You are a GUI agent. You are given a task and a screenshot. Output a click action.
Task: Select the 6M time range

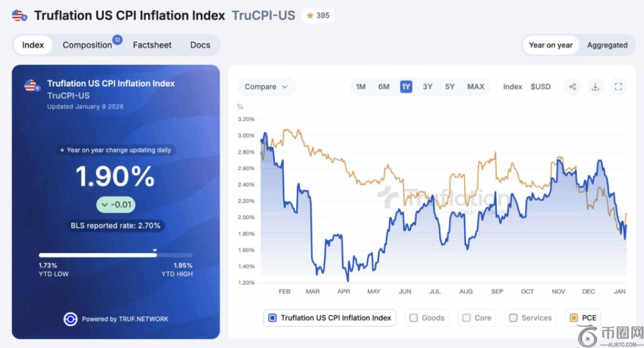(x=384, y=87)
